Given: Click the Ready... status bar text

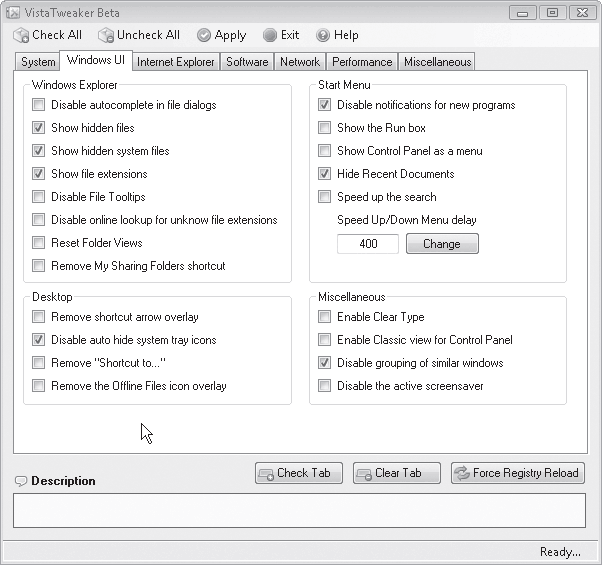Looking at the screenshot, I should click(x=560, y=552).
